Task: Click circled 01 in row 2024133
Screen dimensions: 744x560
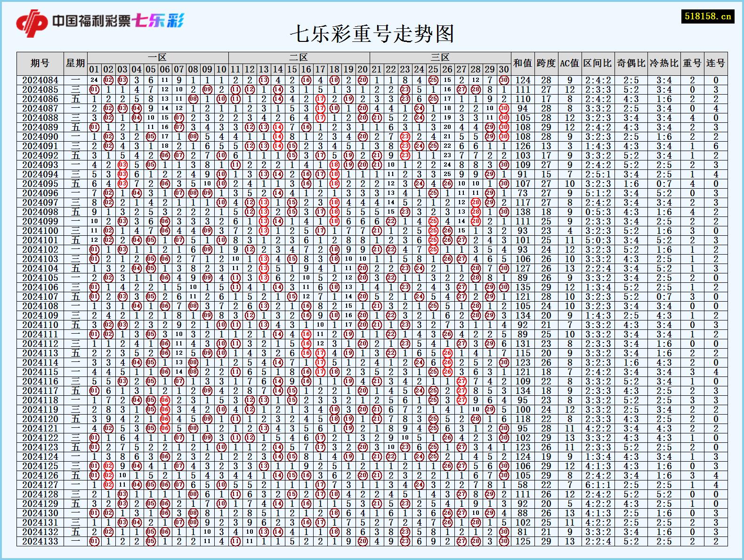Action: [94, 542]
